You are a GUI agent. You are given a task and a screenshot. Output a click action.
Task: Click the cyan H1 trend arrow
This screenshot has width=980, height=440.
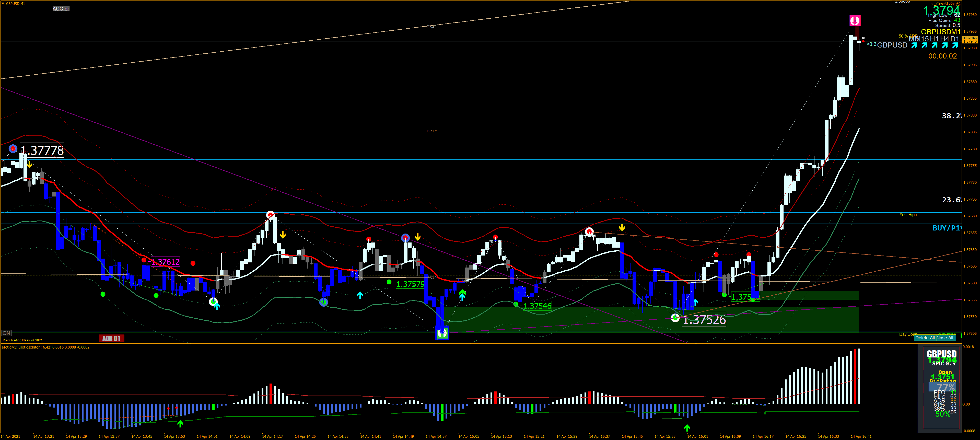pos(934,45)
